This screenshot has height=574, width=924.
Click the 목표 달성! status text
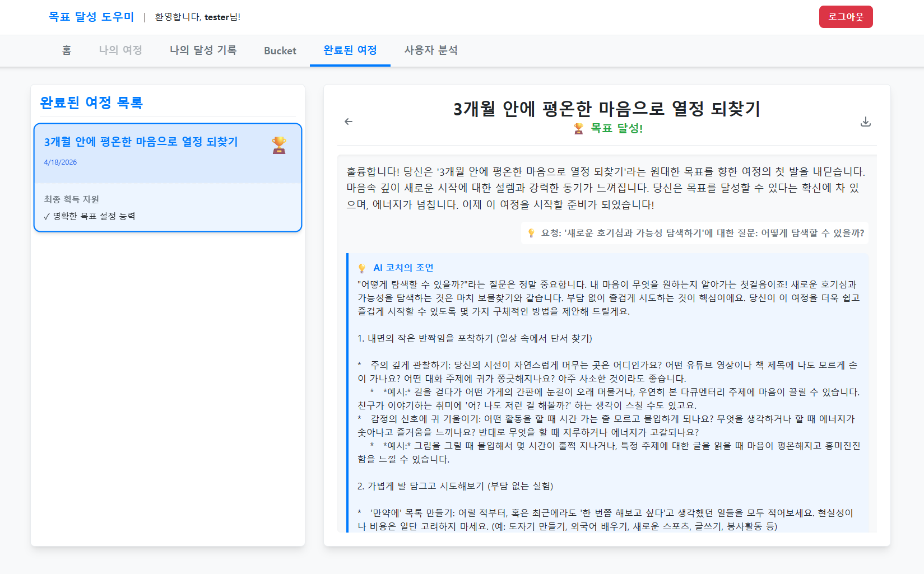[x=616, y=128]
